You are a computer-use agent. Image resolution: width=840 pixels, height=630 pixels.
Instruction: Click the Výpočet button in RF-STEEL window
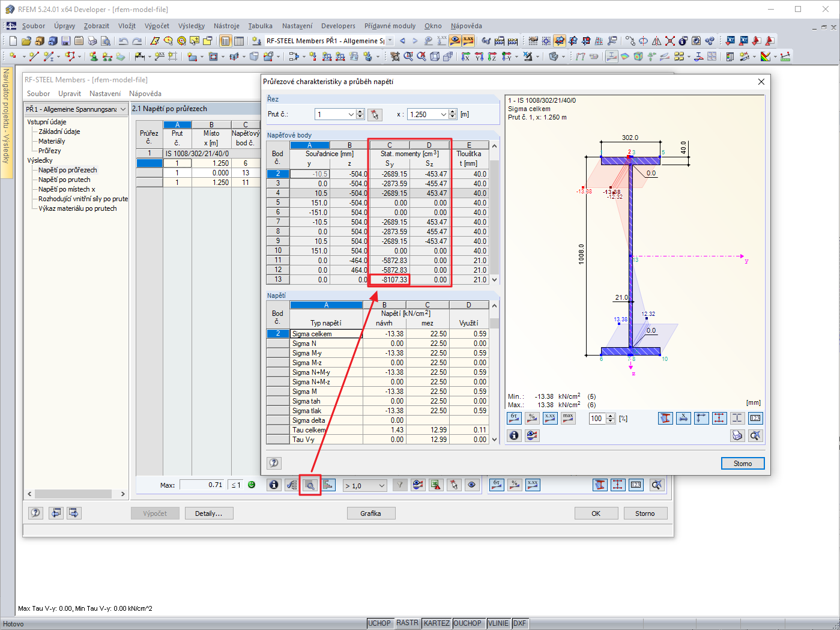(155, 513)
